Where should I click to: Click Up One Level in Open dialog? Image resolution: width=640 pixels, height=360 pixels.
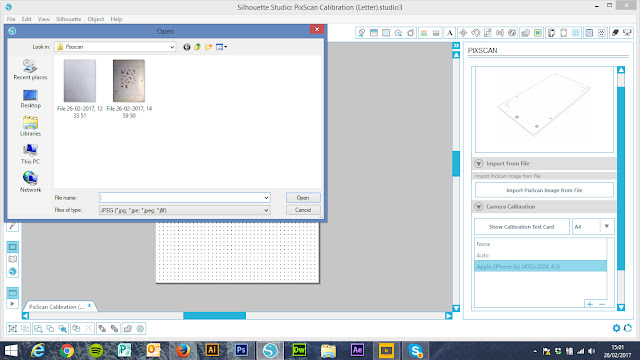click(198, 47)
